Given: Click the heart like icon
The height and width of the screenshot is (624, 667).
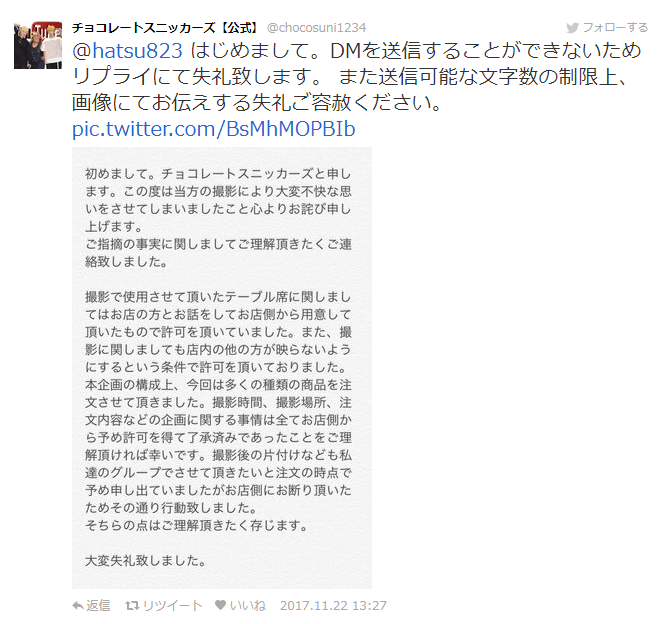Looking at the screenshot, I should (x=220, y=604).
